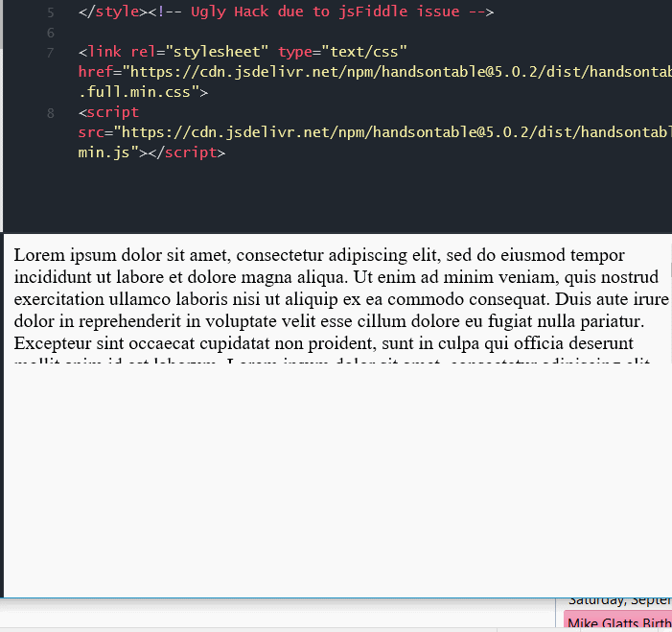
Task: Click the opening '<script' tag text
Action: coord(109,112)
